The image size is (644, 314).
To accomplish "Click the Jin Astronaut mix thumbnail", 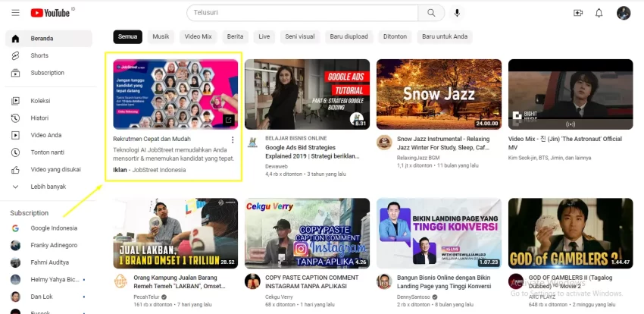I will click(x=571, y=94).
